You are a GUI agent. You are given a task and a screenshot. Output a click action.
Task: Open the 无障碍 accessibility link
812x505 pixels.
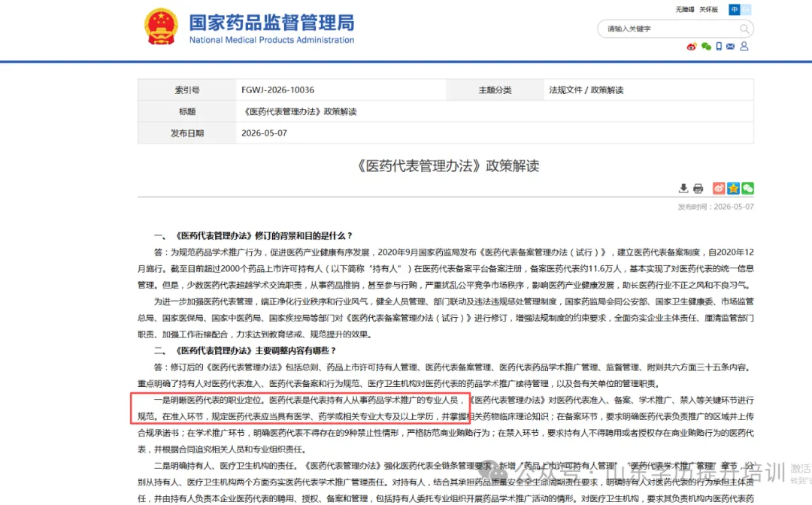[x=685, y=9]
